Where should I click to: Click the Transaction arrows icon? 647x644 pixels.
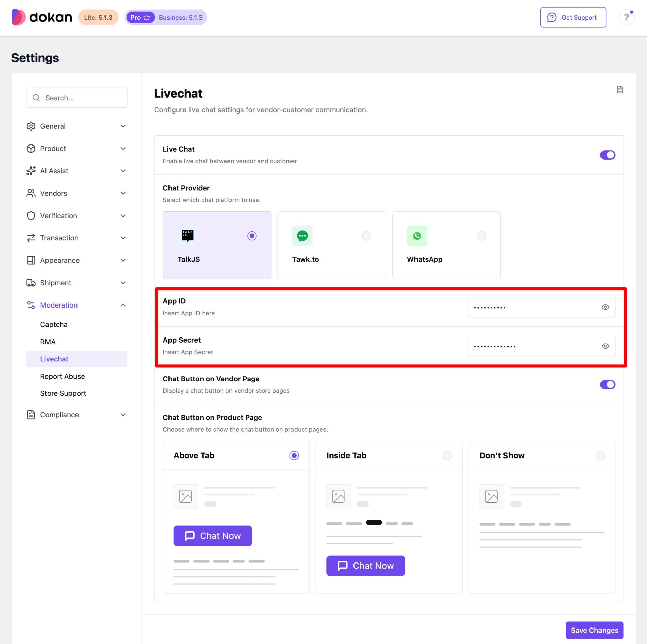pos(31,238)
